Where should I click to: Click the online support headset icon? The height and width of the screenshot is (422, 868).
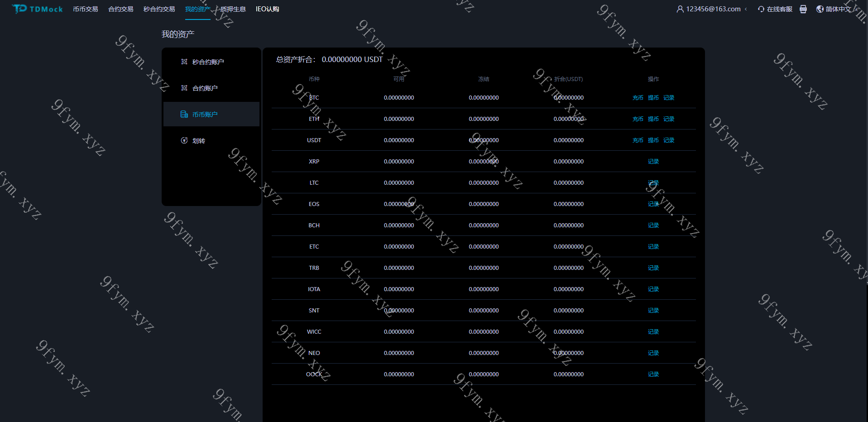pos(761,9)
